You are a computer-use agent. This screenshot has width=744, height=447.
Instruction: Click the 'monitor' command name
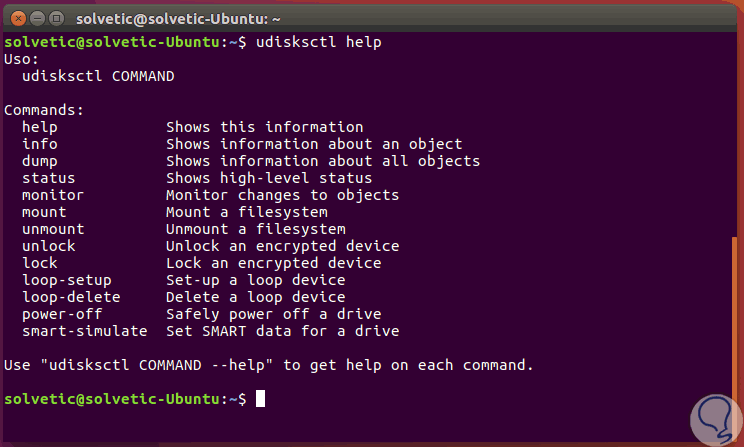coord(53,195)
